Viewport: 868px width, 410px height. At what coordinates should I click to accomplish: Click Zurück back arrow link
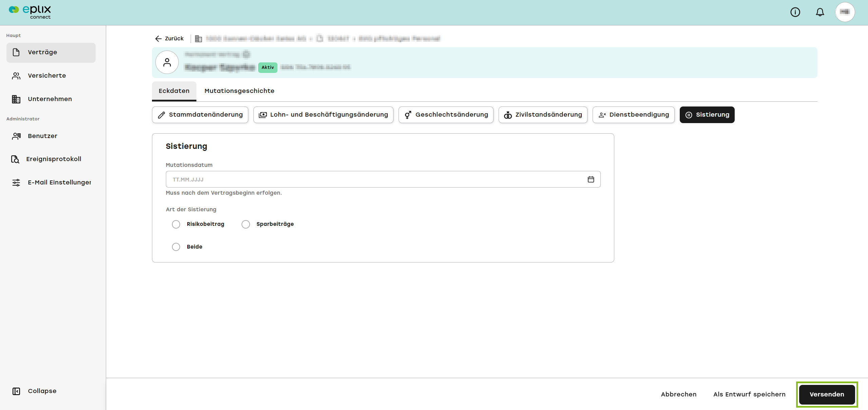(x=169, y=39)
